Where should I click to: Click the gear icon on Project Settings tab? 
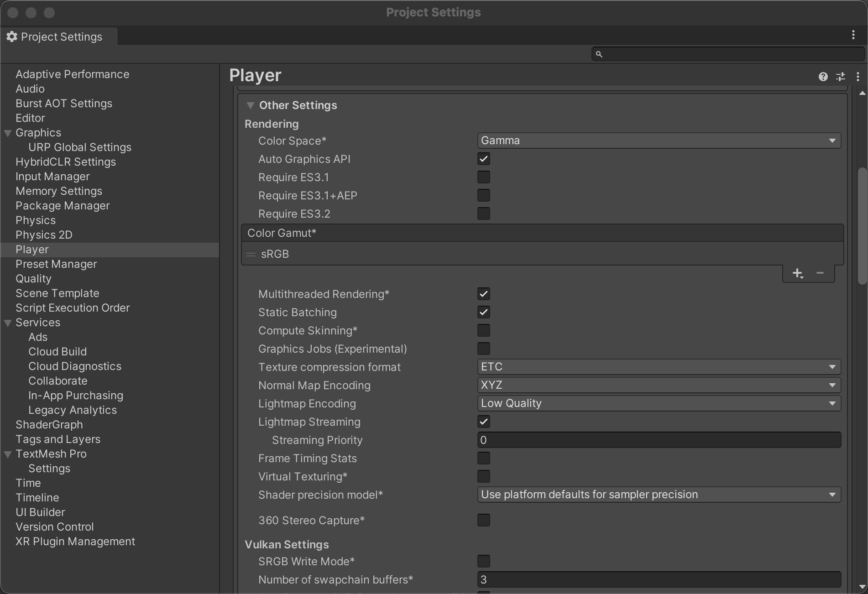[12, 36]
